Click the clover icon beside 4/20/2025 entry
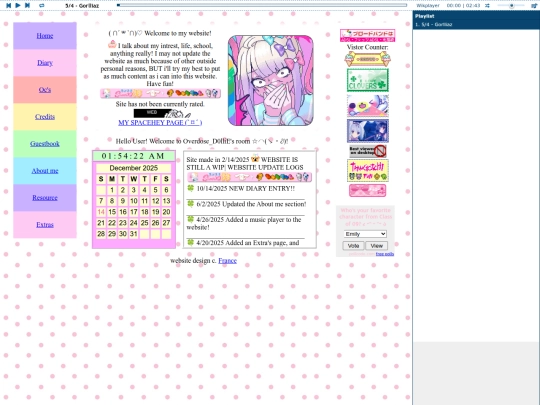Screen dimensions: 540x405 [190, 242]
